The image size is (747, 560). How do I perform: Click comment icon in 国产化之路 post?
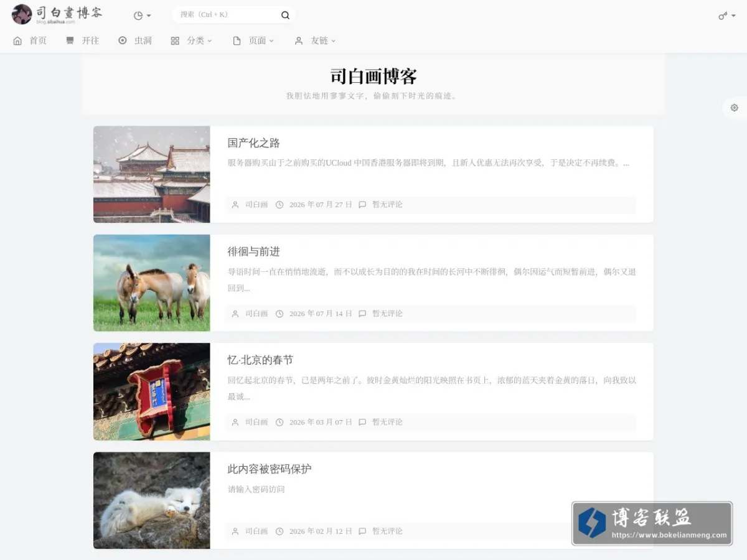(x=362, y=205)
